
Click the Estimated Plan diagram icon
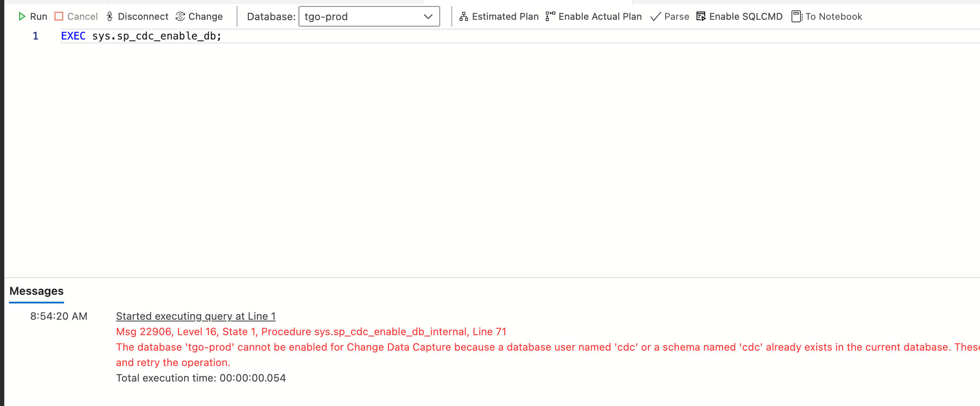[464, 16]
